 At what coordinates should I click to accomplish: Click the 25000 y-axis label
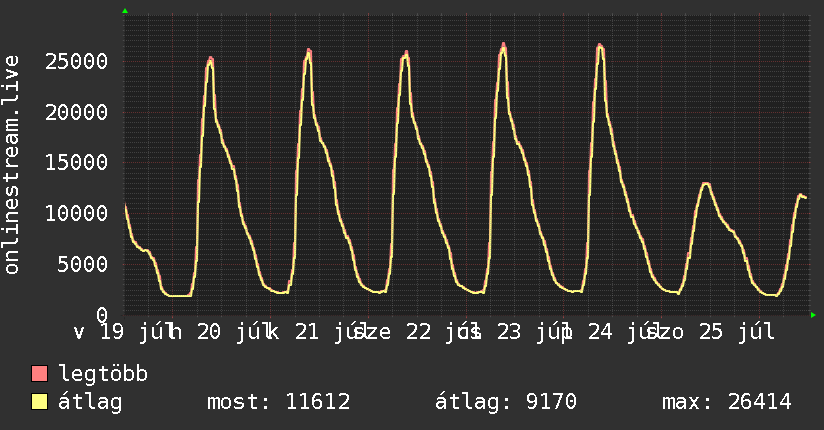76,62
